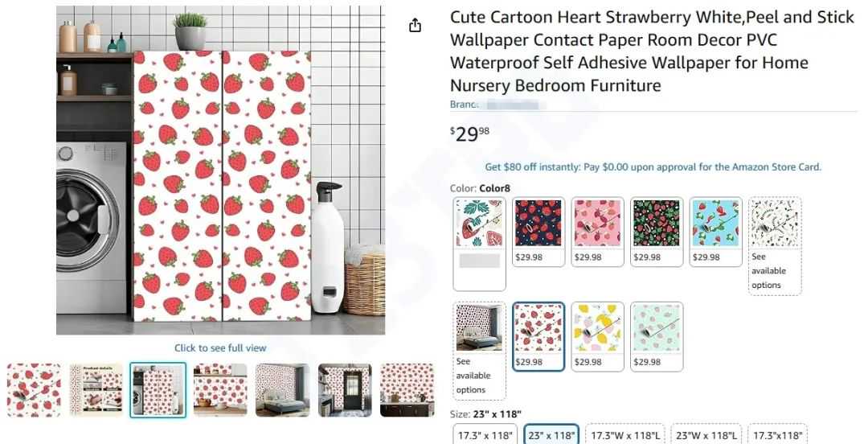Choose the 17.3"W x 118"L size option
Viewport: 868px width, 444px height.
[625, 435]
